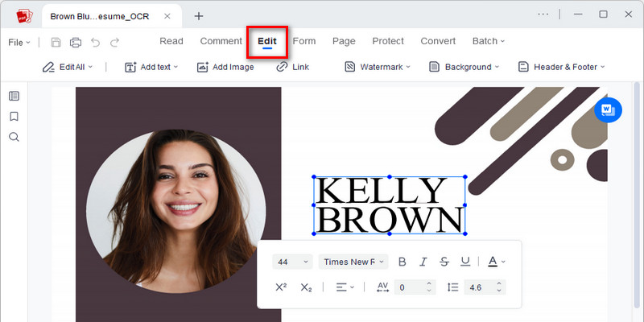Click the Add Image tool

click(225, 67)
